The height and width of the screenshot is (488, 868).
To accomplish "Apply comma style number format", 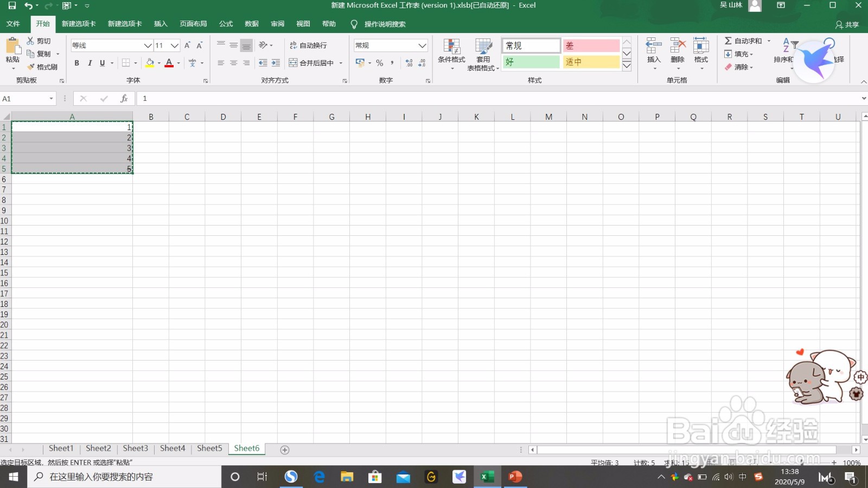I will click(392, 63).
